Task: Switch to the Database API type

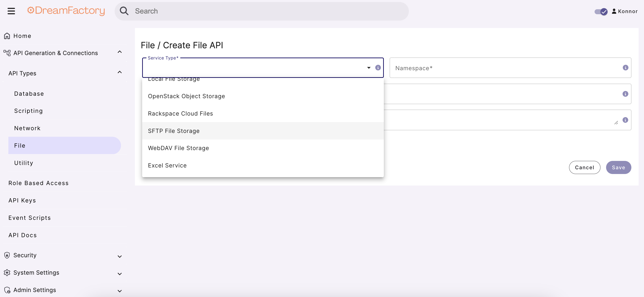Action: (29, 93)
